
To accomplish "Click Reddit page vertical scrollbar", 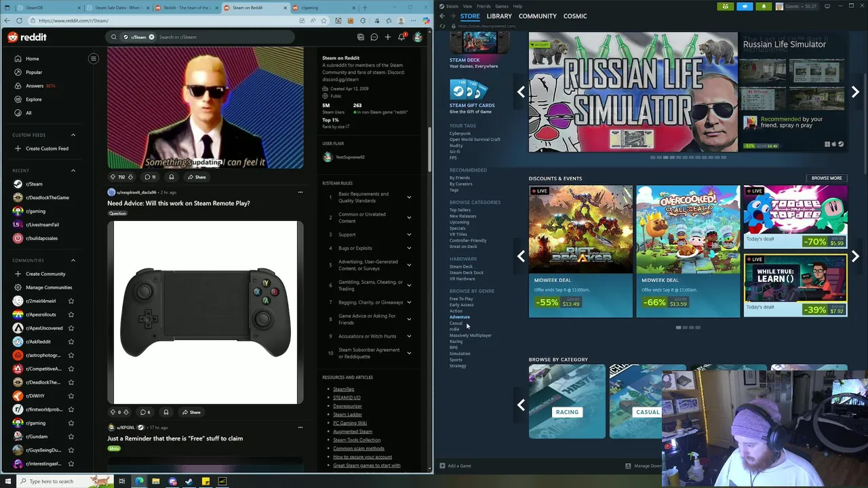I will (430, 149).
